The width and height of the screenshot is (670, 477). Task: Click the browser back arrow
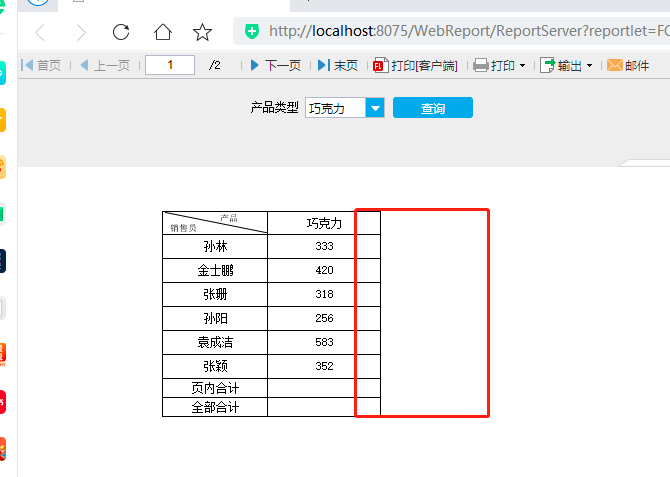tap(40, 32)
